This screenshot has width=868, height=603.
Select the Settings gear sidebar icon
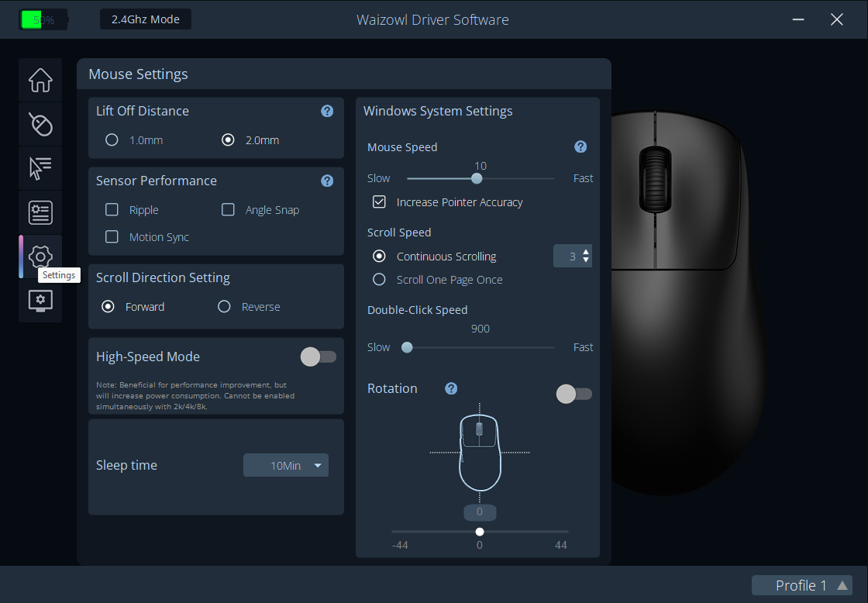pyautogui.click(x=40, y=257)
